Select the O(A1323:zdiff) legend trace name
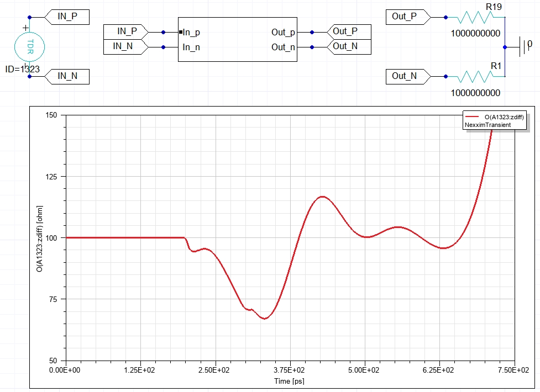 tap(503, 117)
